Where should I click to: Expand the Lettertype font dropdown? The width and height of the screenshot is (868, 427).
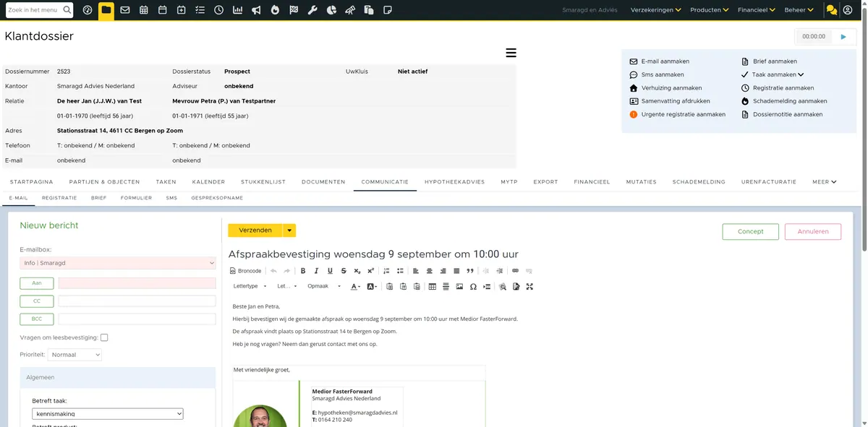250,287
